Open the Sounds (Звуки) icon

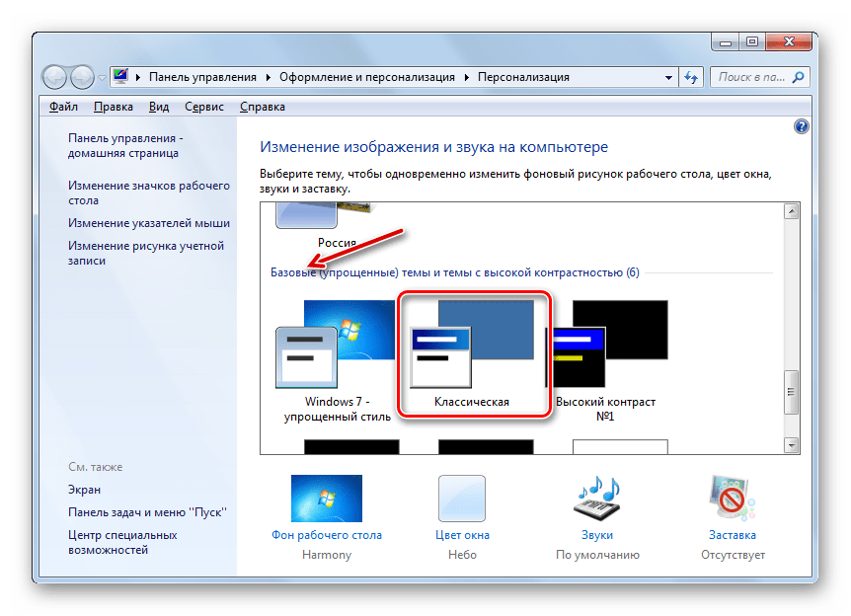pos(596,499)
